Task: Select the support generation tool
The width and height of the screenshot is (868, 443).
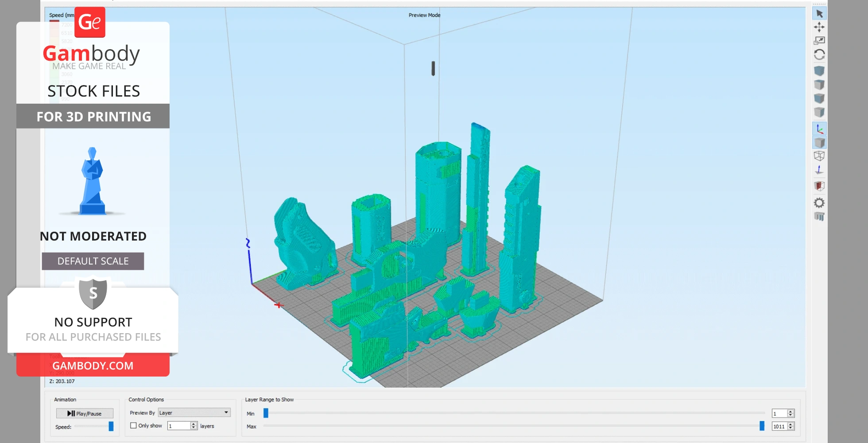Action: pos(820,216)
